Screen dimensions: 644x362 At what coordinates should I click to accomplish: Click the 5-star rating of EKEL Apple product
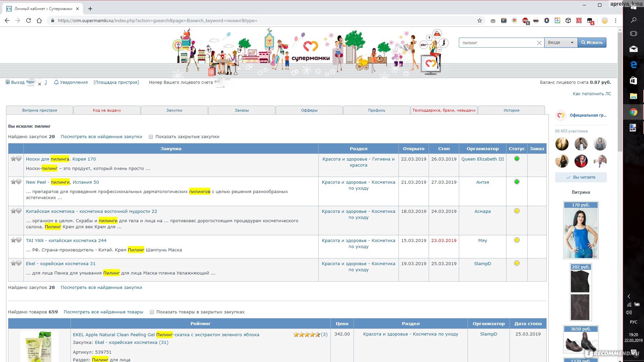[x=307, y=335]
